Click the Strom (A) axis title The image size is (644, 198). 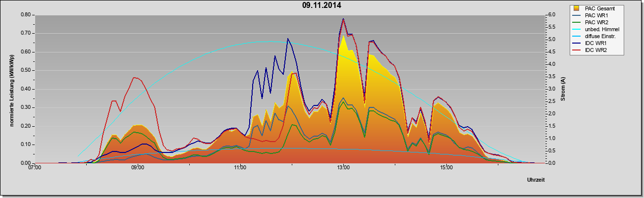pos(563,89)
